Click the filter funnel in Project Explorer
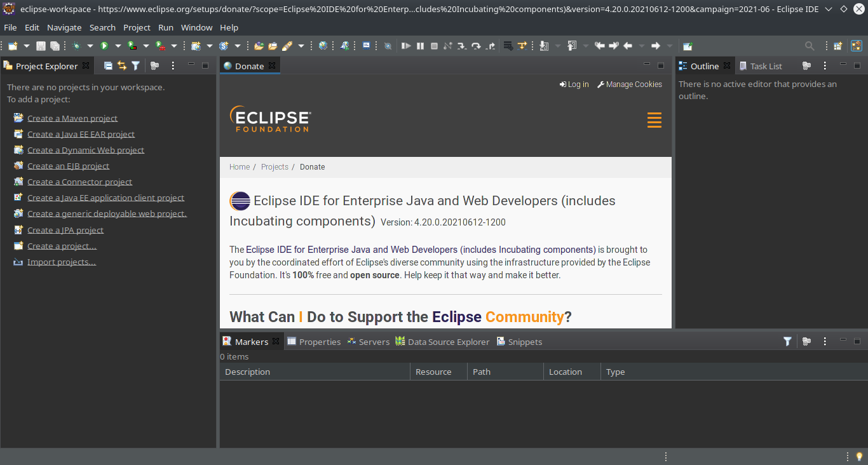868x465 pixels. (135, 65)
